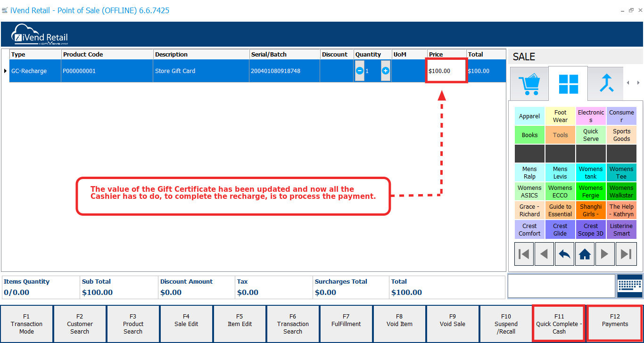This screenshot has width=644, height=343.
Task: Click F8 Void Item
Action: (x=399, y=324)
